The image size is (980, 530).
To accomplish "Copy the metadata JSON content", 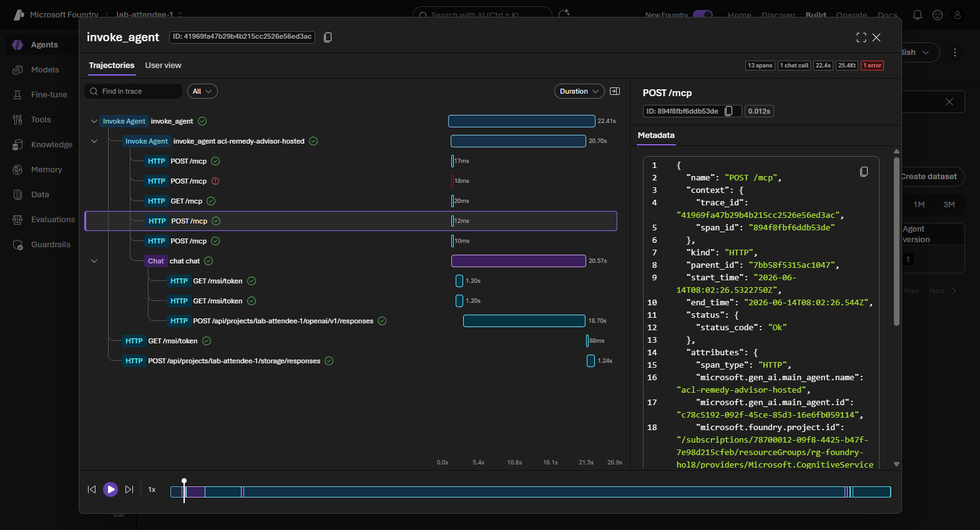I will pos(864,172).
